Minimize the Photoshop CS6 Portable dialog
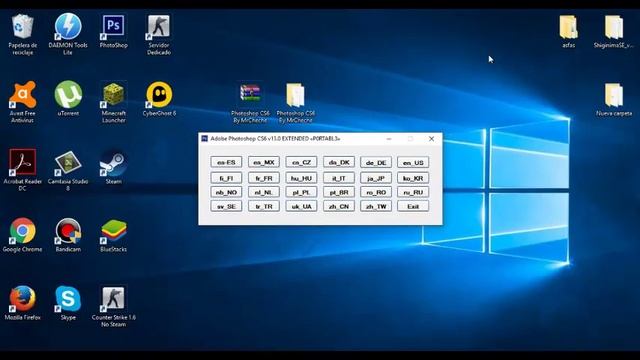The image size is (640, 360). pyautogui.click(x=389, y=139)
